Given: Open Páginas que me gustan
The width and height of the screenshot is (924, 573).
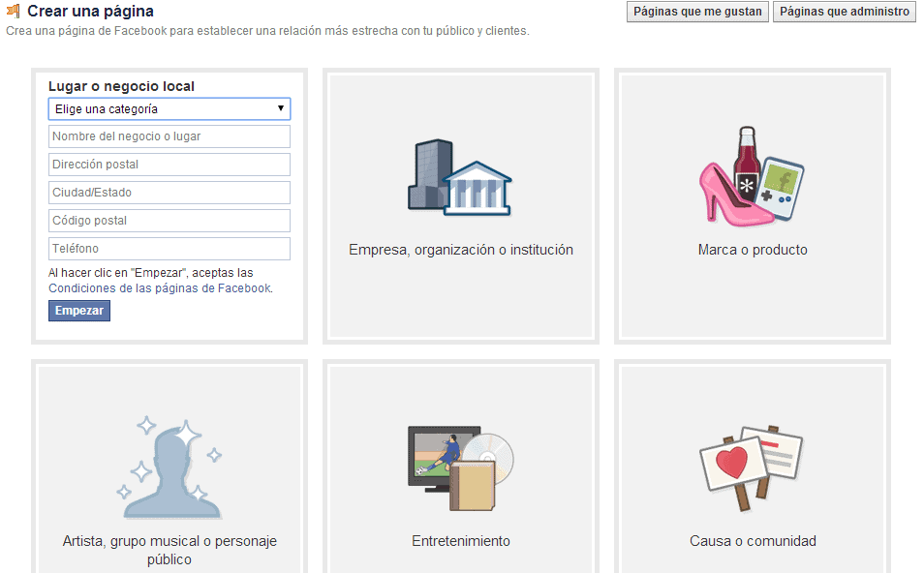Looking at the screenshot, I should (697, 12).
